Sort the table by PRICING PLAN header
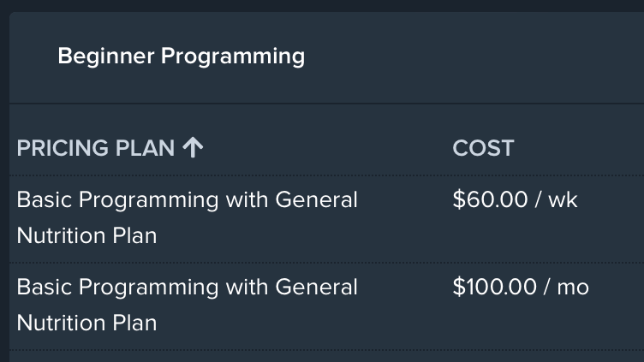Screen dimensions: 644x362 pyautogui.click(x=110, y=148)
